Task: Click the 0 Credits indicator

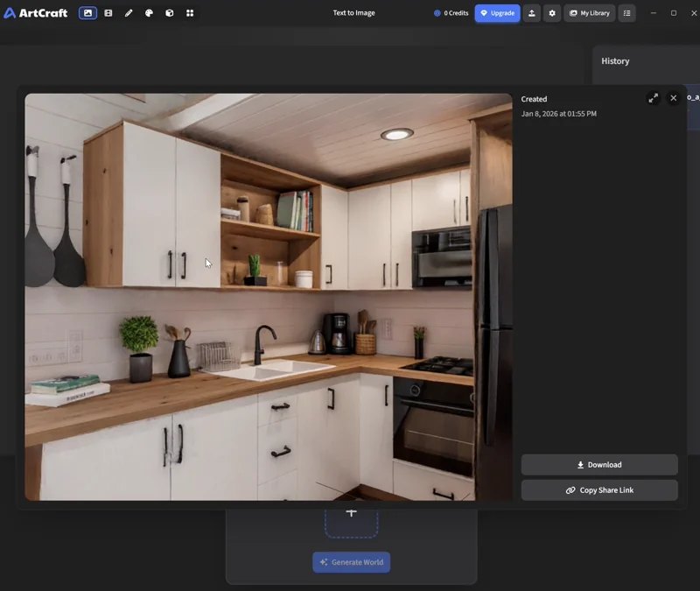Action: click(451, 13)
